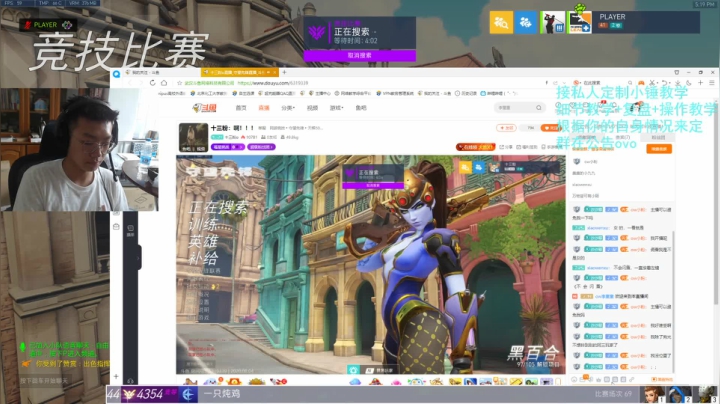The image size is (720, 404).
Task: Click the outlined 关注 button near the title
Action: [x=506, y=128]
